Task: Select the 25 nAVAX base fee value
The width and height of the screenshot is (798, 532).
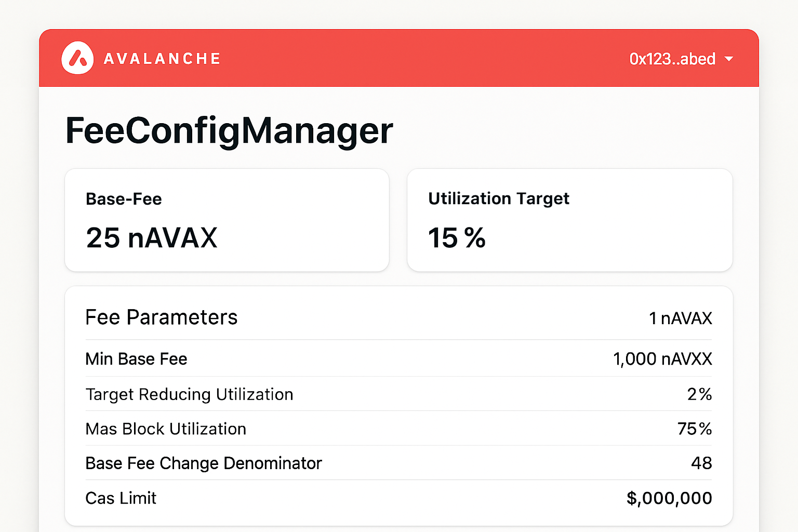Action: click(151, 238)
